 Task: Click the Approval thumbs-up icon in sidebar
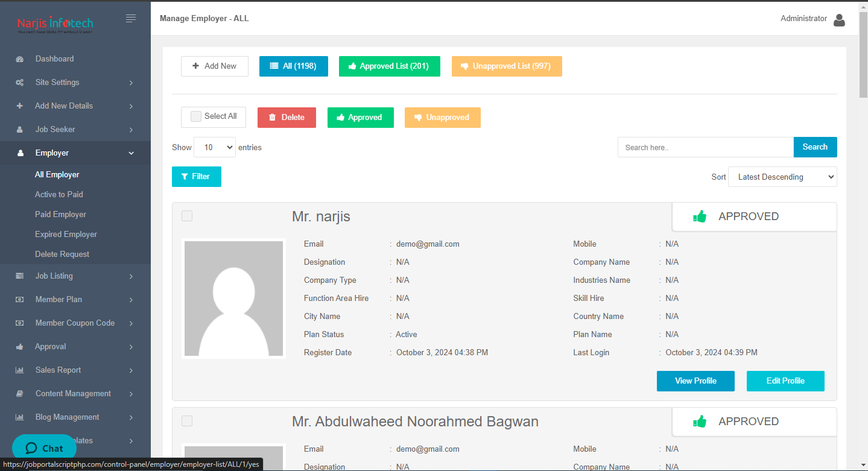coord(19,347)
